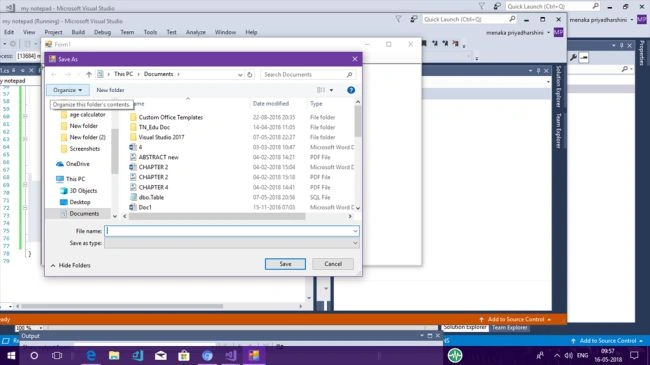Open the Mail app from the taskbar
This screenshot has height=365, width=650.
pos(160,355)
